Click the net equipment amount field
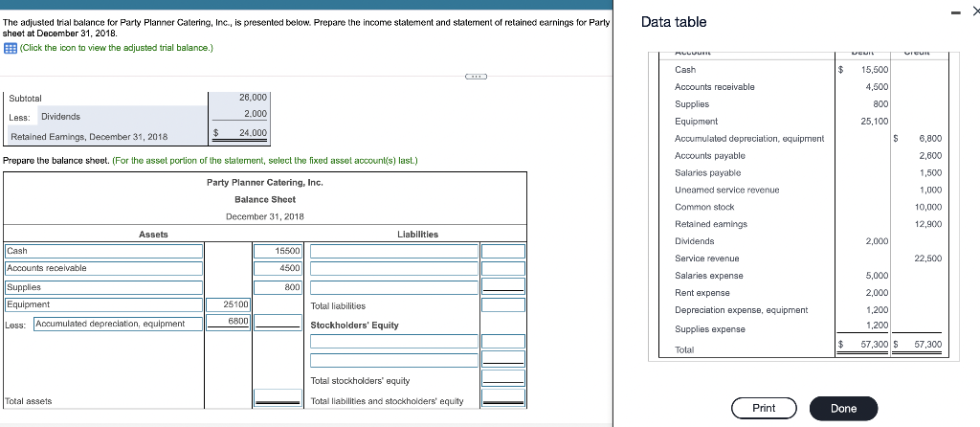The width and height of the screenshot is (980, 427). click(x=278, y=324)
